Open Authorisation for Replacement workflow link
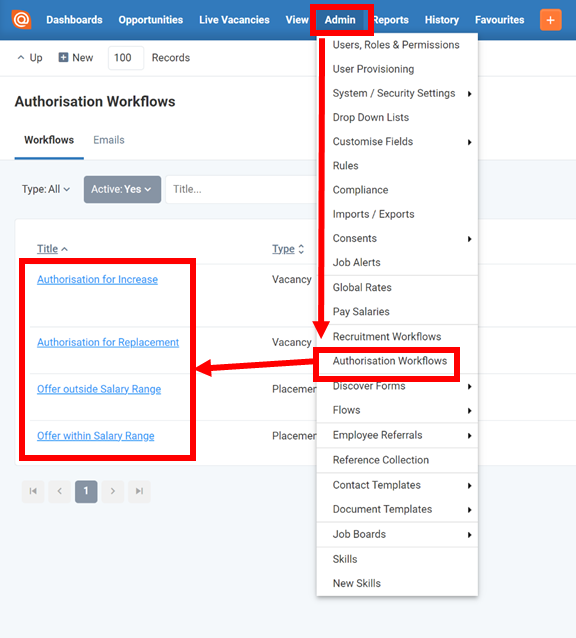Screen dimensions: 576x638 click(108, 342)
